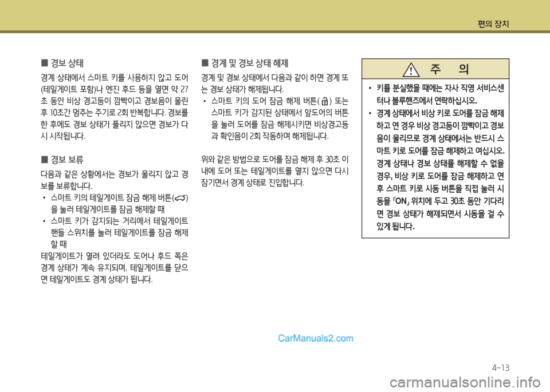This screenshot has height=392, width=550.
Task: Open the CarManuals2.com link
Action: [315, 338]
